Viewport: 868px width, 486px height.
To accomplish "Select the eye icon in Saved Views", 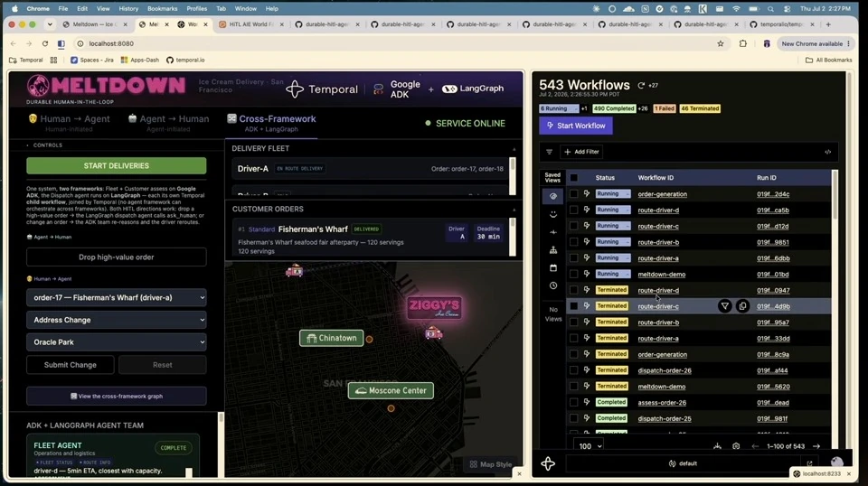I will coord(553,196).
